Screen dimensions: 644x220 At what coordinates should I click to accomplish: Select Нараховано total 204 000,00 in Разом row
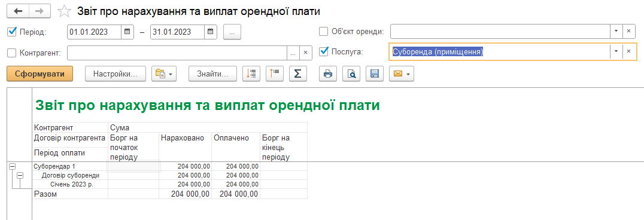pyautogui.click(x=185, y=194)
